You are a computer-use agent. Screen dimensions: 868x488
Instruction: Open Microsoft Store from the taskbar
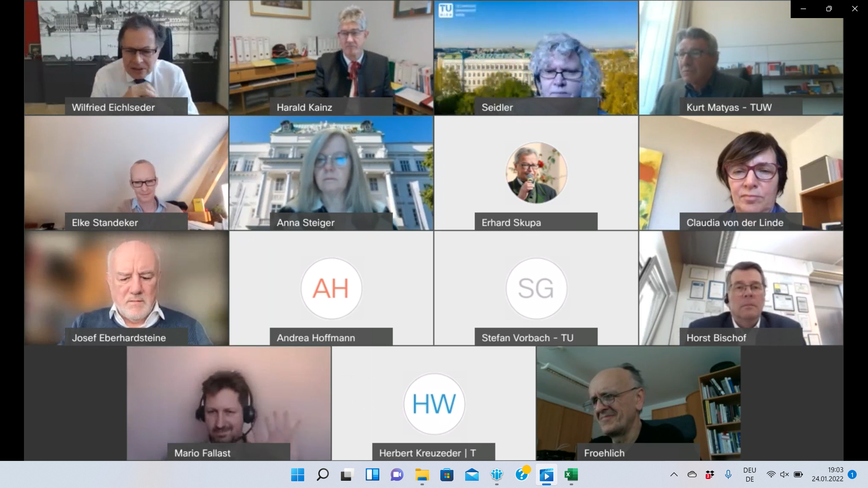pos(447,475)
